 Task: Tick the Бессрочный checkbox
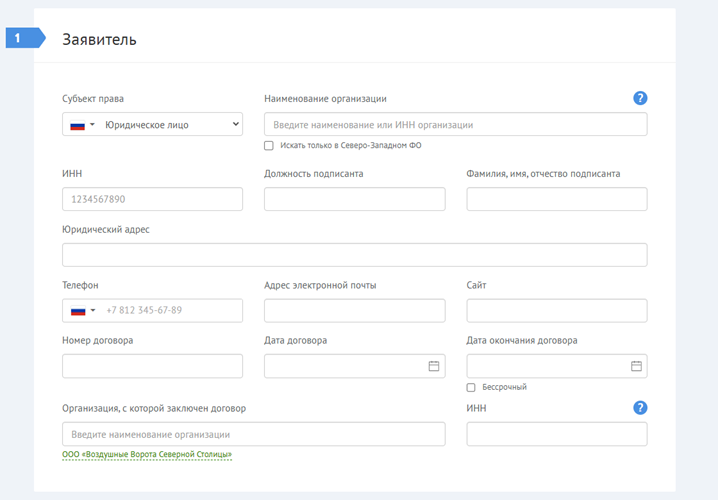coord(471,387)
